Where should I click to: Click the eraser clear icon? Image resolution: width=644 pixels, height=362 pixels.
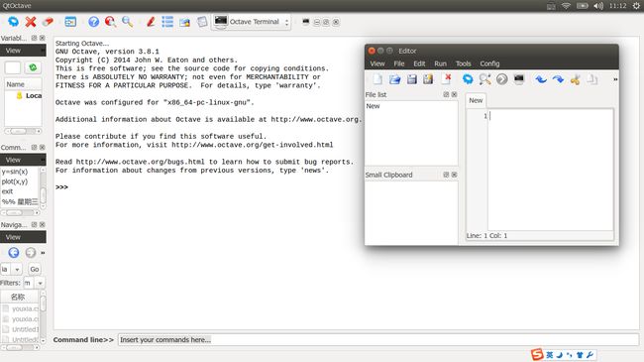48,22
